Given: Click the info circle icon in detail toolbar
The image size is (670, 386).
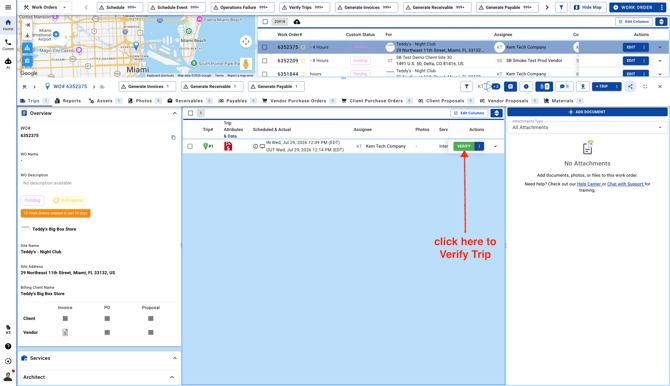Looking at the screenshot, I should pyautogui.click(x=526, y=86).
